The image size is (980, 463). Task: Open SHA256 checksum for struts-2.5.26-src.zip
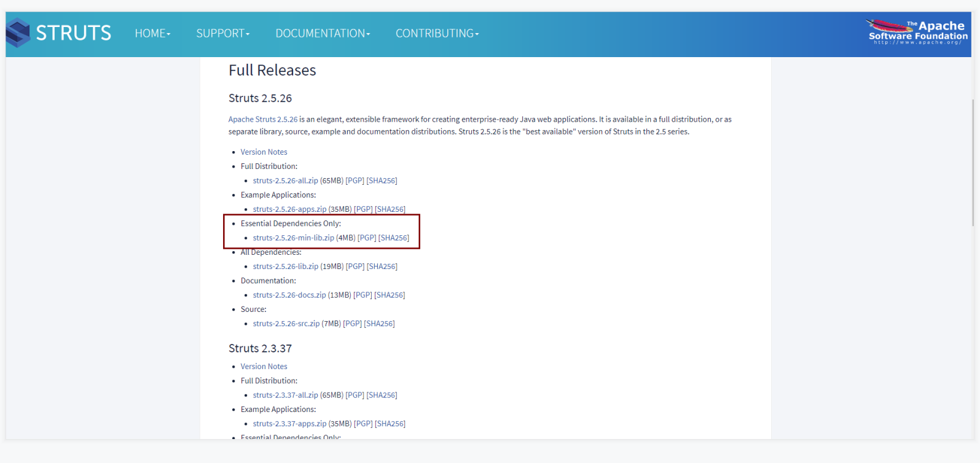[380, 324]
